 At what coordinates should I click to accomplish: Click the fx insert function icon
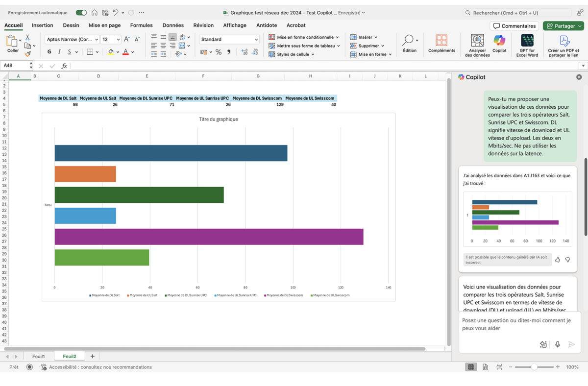point(64,66)
